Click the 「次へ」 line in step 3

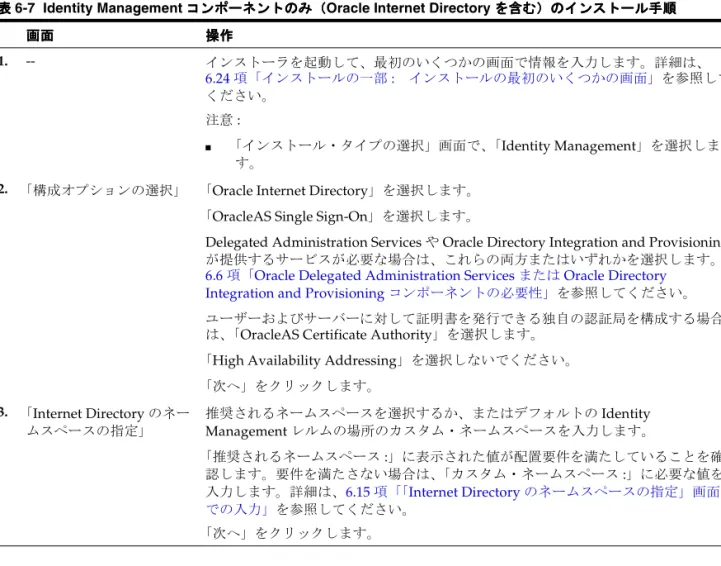[x=289, y=533]
